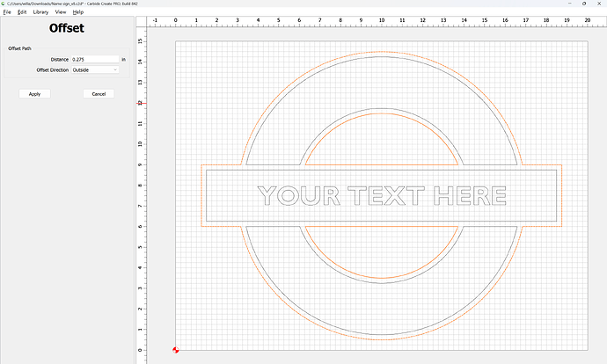Click the orange inner circle offset preview
This screenshot has width=607, height=364.
point(381,113)
